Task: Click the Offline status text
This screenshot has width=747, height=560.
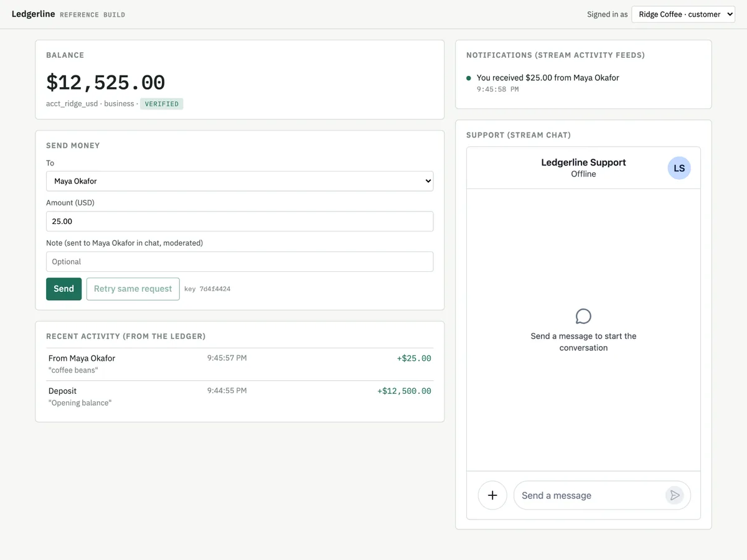Action: (583, 174)
